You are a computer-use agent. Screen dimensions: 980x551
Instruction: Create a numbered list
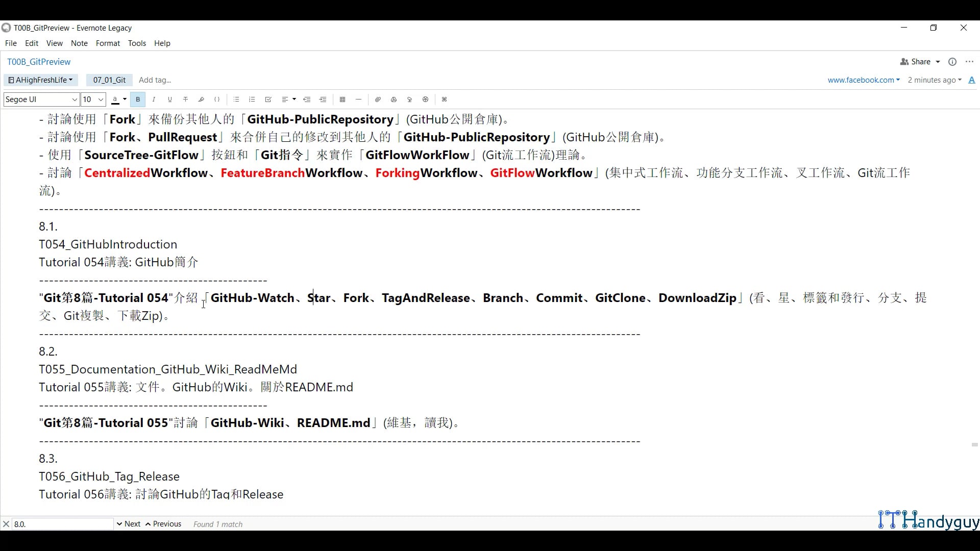(252, 99)
